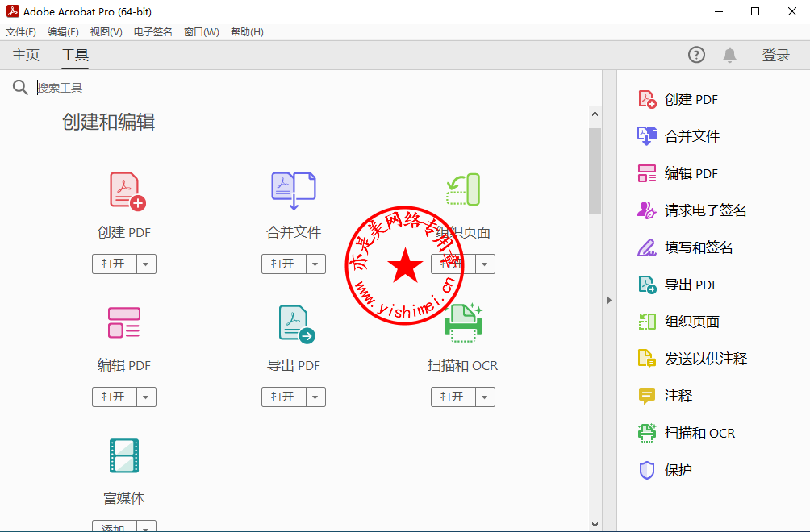
Task: Click 打开 button under 合并文件
Action: tap(284, 264)
